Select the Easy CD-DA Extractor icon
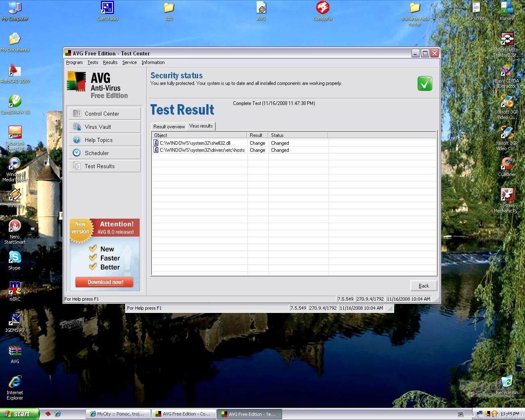This screenshot has width=525, height=420. coord(507,76)
